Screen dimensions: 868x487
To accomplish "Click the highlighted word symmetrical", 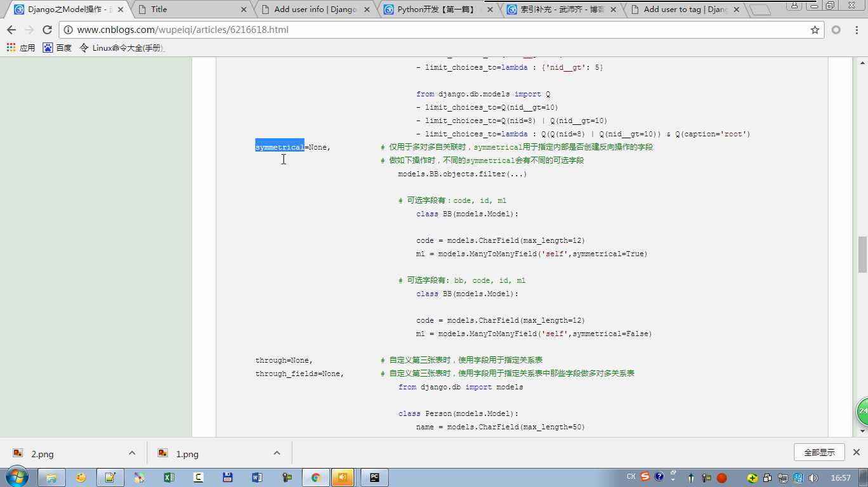I will [x=280, y=147].
